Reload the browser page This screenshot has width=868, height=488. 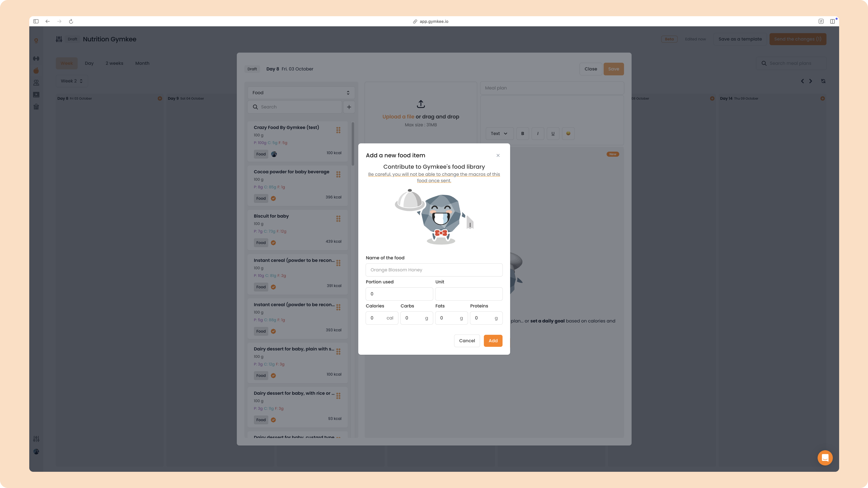(x=71, y=21)
